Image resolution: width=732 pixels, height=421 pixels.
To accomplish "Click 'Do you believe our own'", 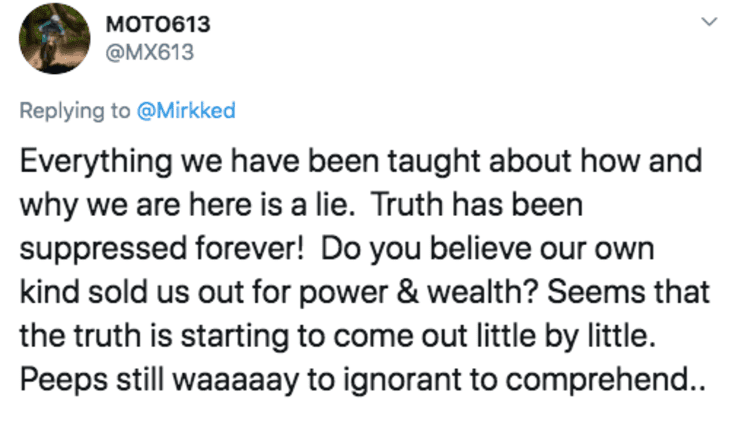I will pos(487,250).
